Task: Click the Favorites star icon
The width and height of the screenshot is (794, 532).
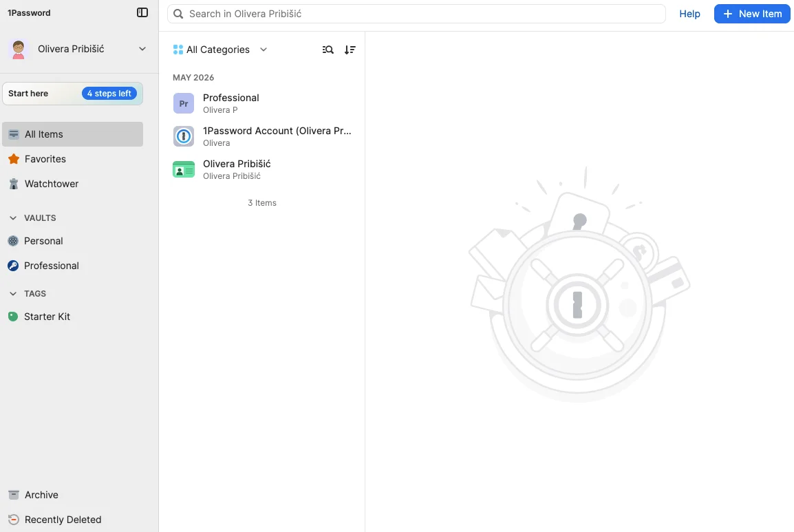Action: tap(14, 159)
